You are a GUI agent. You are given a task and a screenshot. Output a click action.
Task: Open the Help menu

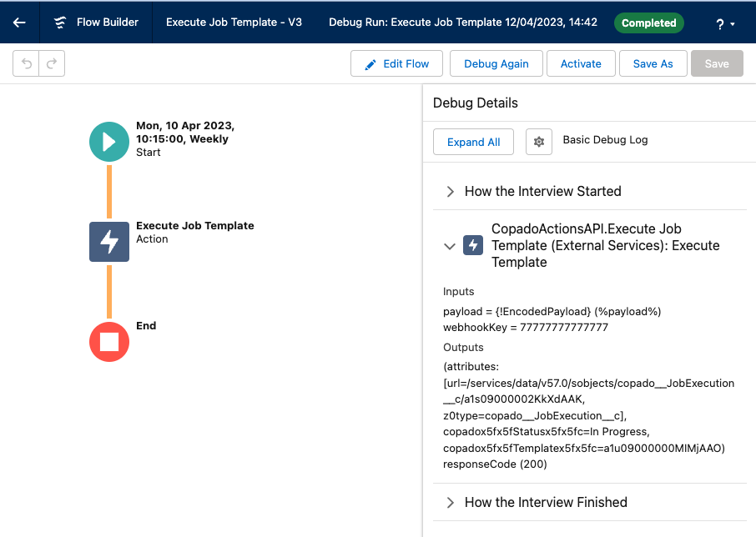click(721, 23)
